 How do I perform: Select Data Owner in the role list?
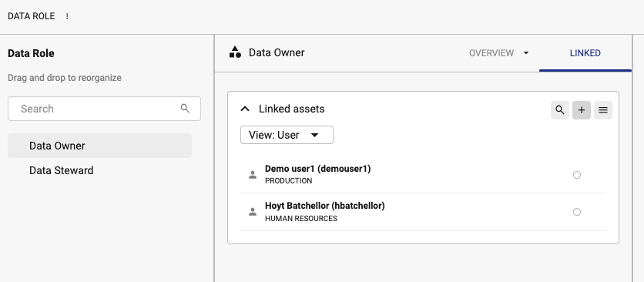pyautogui.click(x=100, y=146)
